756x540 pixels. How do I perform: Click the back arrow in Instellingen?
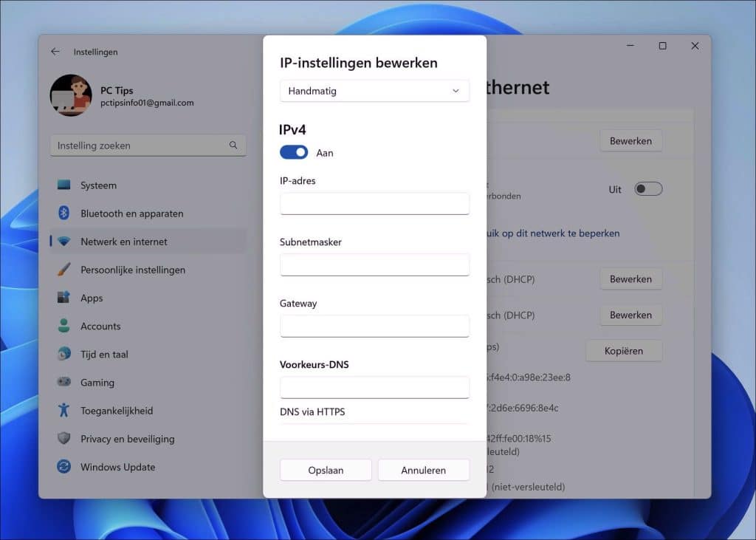pyautogui.click(x=55, y=51)
